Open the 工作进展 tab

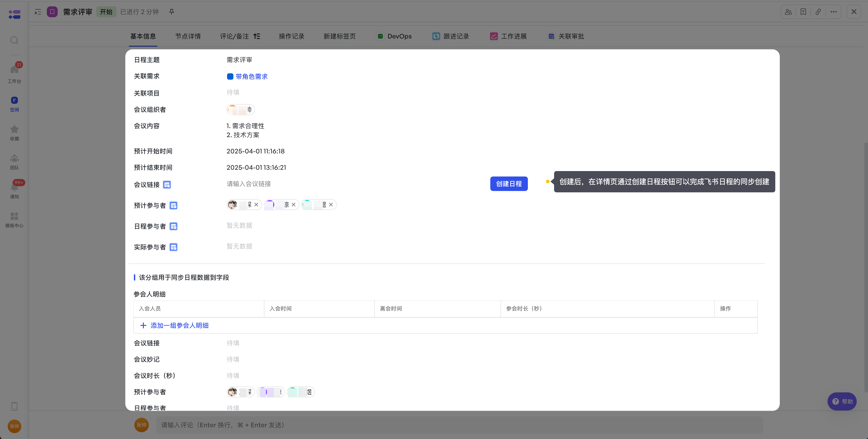[x=508, y=36]
